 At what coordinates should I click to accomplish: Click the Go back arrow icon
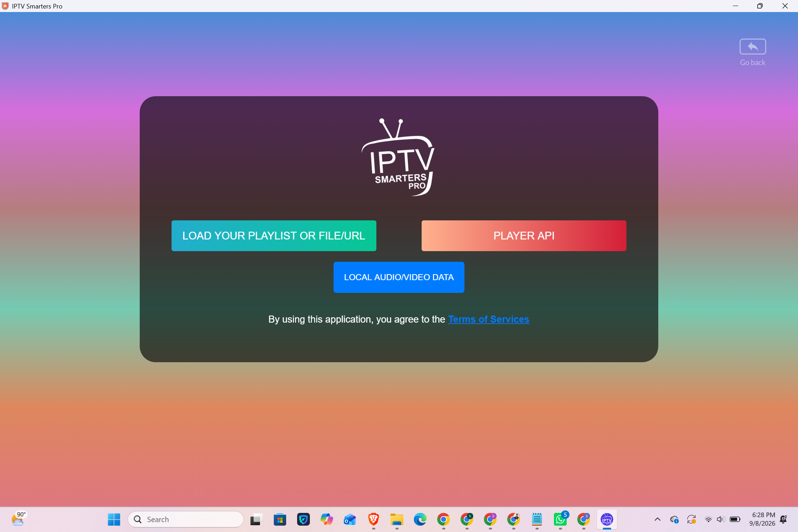(752, 47)
